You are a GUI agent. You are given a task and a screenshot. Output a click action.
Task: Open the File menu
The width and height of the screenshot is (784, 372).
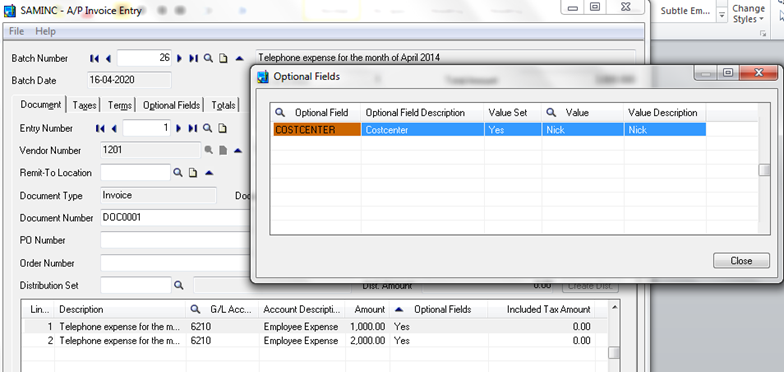(x=16, y=31)
